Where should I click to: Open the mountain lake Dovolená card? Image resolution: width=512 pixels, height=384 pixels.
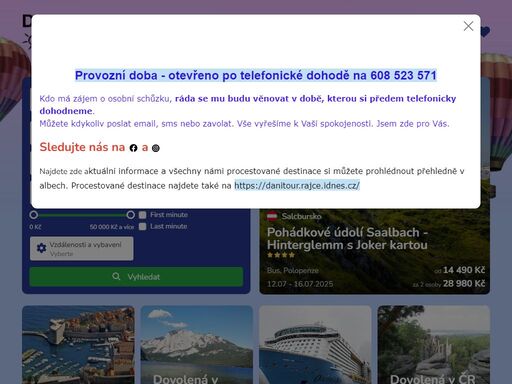[197, 345]
